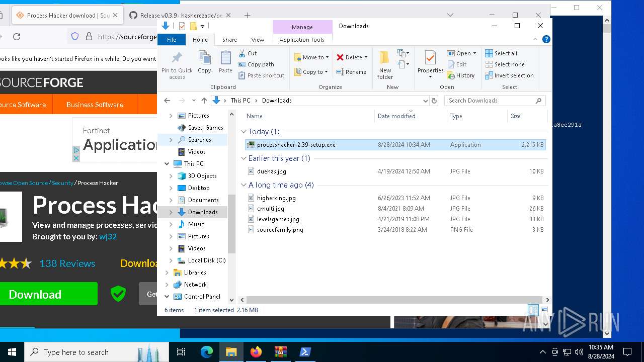Click the wj32 author link
Screen dimensions: 644x362
point(108,236)
